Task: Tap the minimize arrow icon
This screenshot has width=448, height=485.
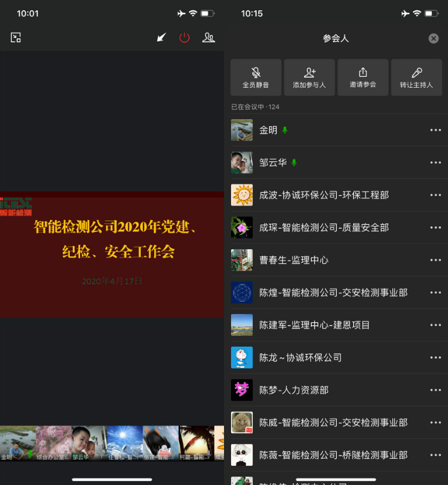Action: pos(161,38)
